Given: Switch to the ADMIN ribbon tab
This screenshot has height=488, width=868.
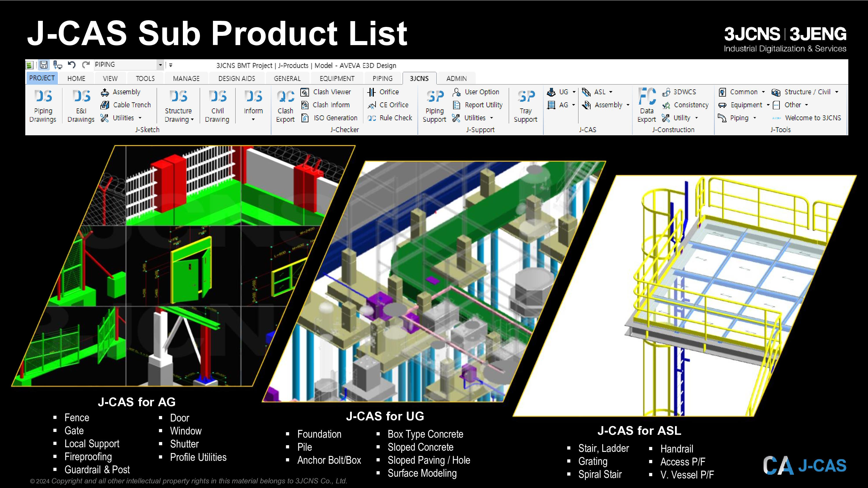Looking at the screenshot, I should click(x=456, y=78).
